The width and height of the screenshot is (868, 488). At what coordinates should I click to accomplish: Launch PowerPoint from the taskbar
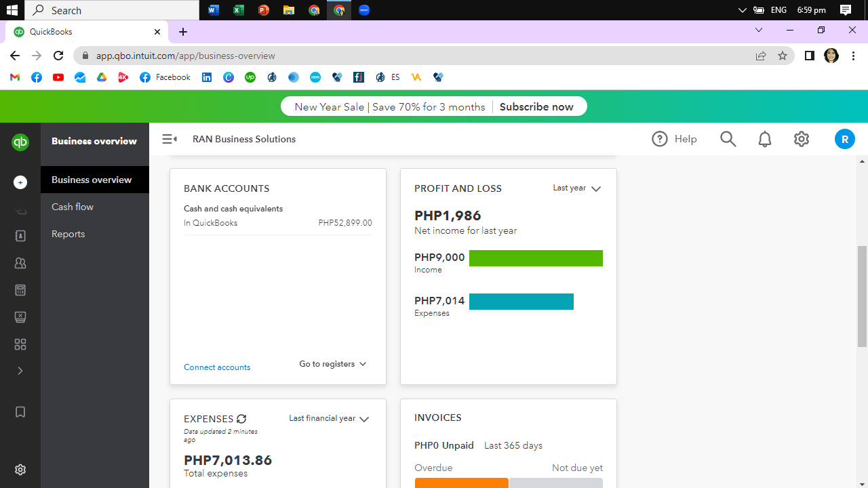264,10
